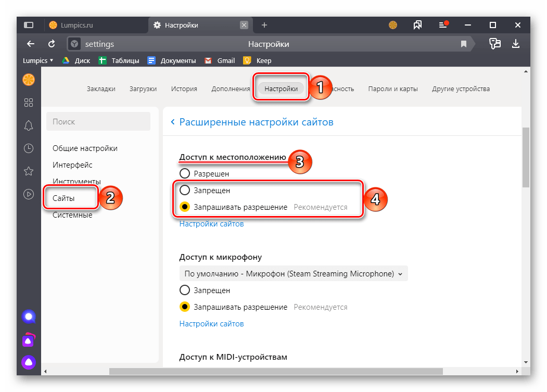Image resolution: width=547 pixels, height=392 pixels.
Task: Open the tableau grid icon in sidebar
Action: click(29, 103)
